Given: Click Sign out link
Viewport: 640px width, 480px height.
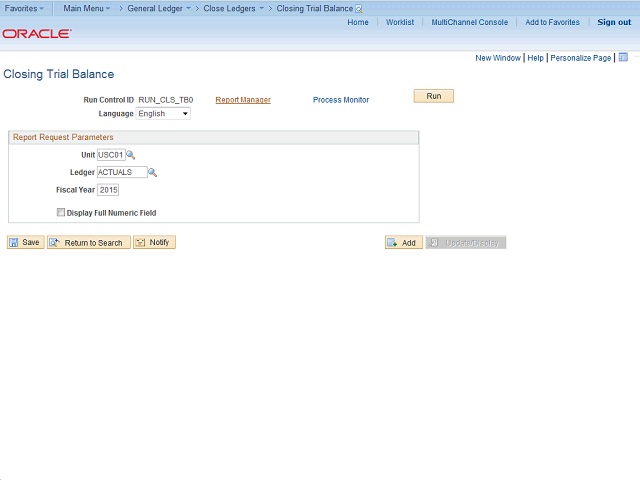Looking at the screenshot, I should click(x=614, y=22).
